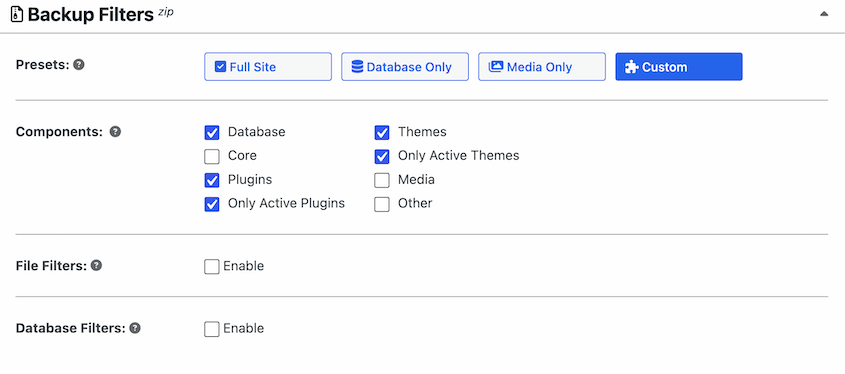Toggle the Only Active Plugins checkbox

pyautogui.click(x=212, y=204)
